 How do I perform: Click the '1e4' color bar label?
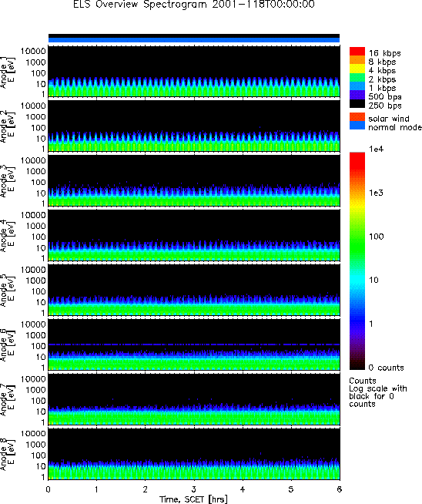click(376, 149)
